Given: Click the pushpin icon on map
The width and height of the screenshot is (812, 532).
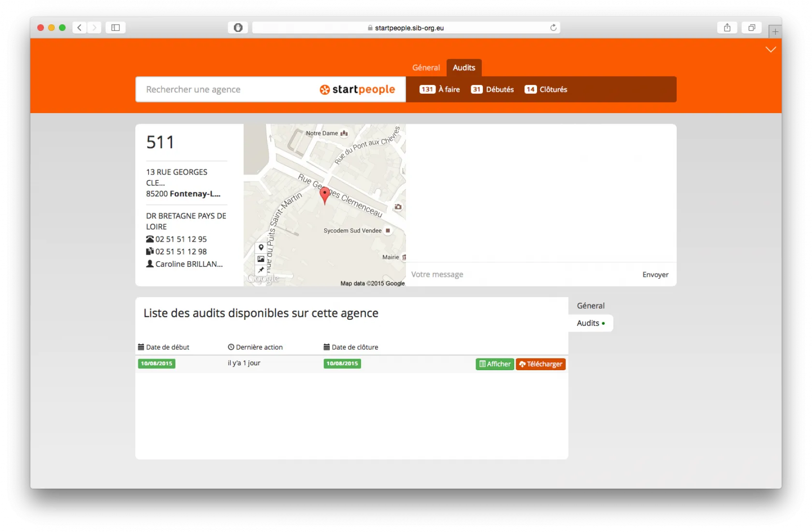Looking at the screenshot, I should coord(261,270).
